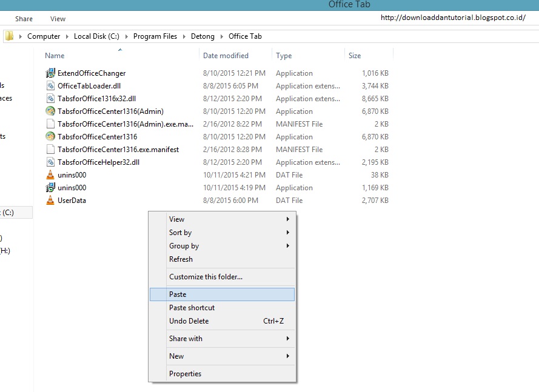Image resolution: width=539 pixels, height=392 pixels.
Task: Click the 38 KB size cell
Action: [380, 175]
